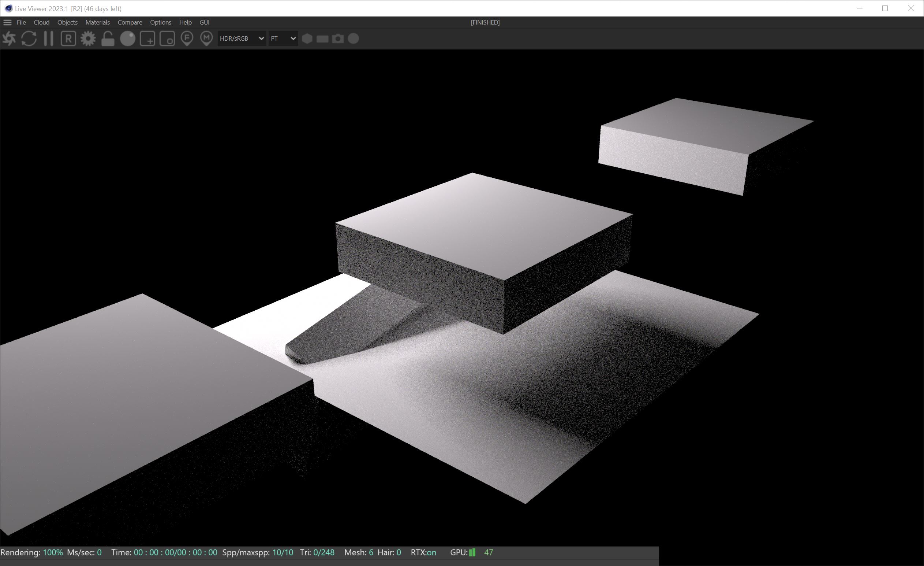Pause the render with the pause icon
The height and width of the screenshot is (566, 924).
pyautogui.click(x=48, y=39)
